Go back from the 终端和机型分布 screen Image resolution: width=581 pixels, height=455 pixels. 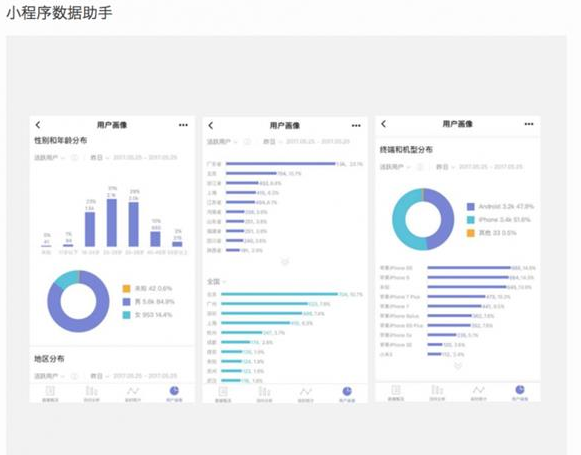coord(384,124)
